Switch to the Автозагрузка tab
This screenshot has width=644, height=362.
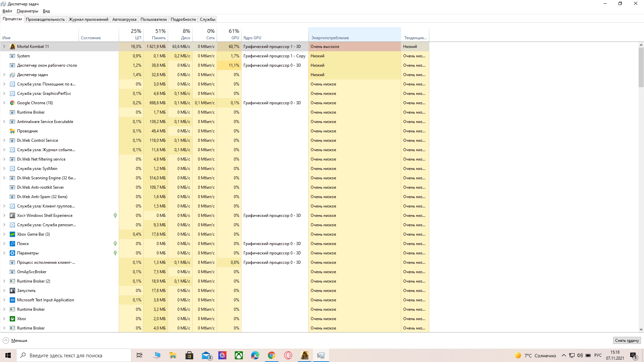(124, 19)
